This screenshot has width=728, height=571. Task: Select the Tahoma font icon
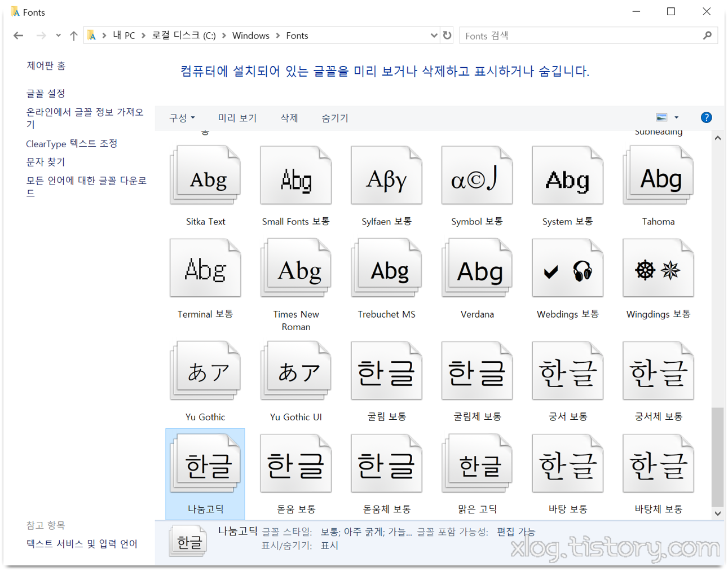pyautogui.click(x=658, y=175)
